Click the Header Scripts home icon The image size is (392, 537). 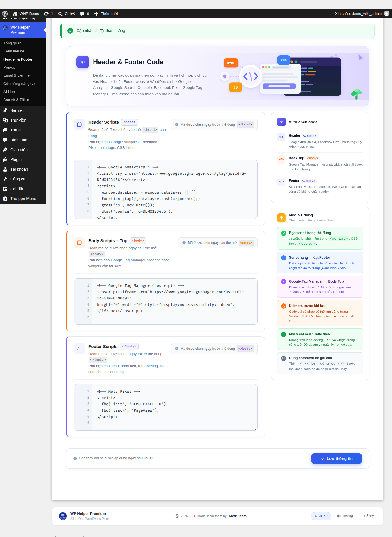(79, 124)
